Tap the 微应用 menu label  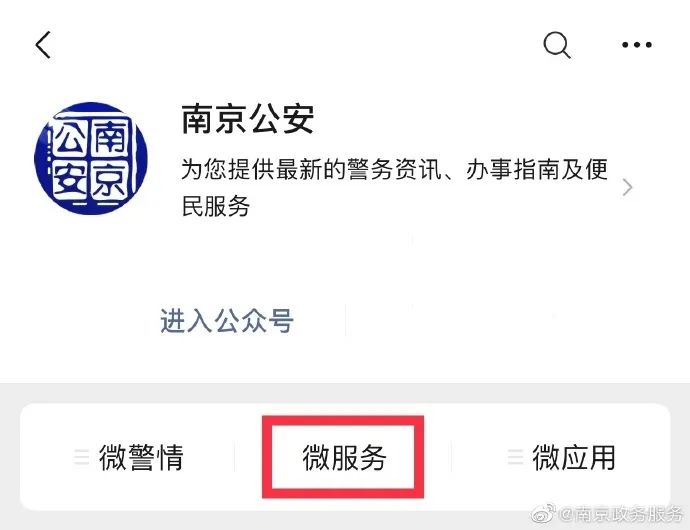click(x=574, y=458)
